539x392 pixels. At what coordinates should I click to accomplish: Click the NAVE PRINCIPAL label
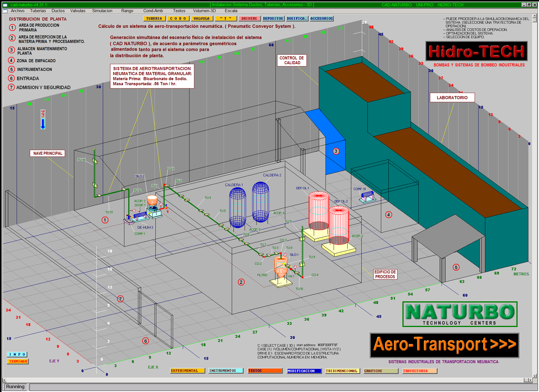pyautogui.click(x=47, y=153)
